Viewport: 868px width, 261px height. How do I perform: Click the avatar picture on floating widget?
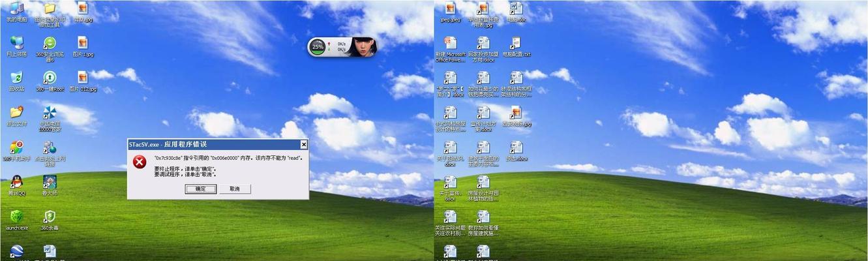[x=363, y=47]
